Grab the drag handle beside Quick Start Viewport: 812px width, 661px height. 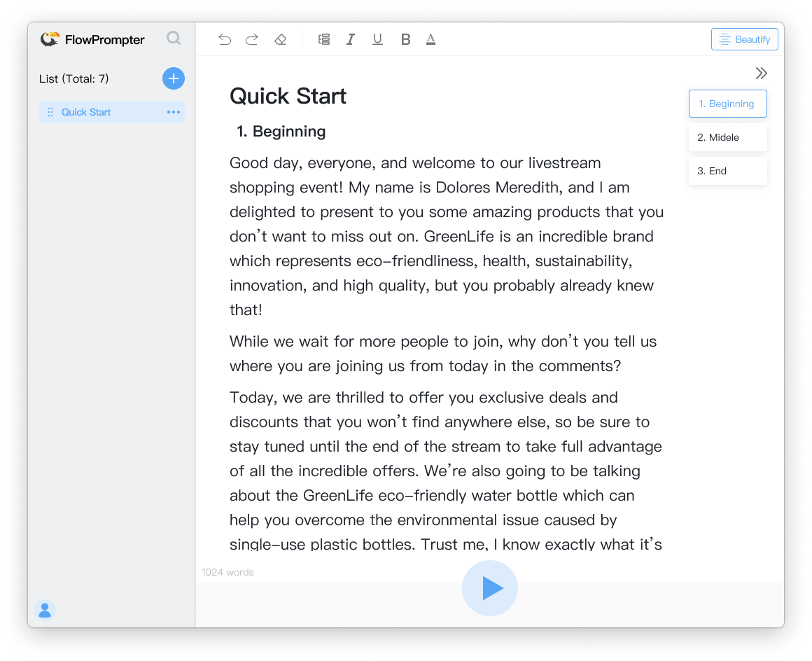tap(50, 112)
